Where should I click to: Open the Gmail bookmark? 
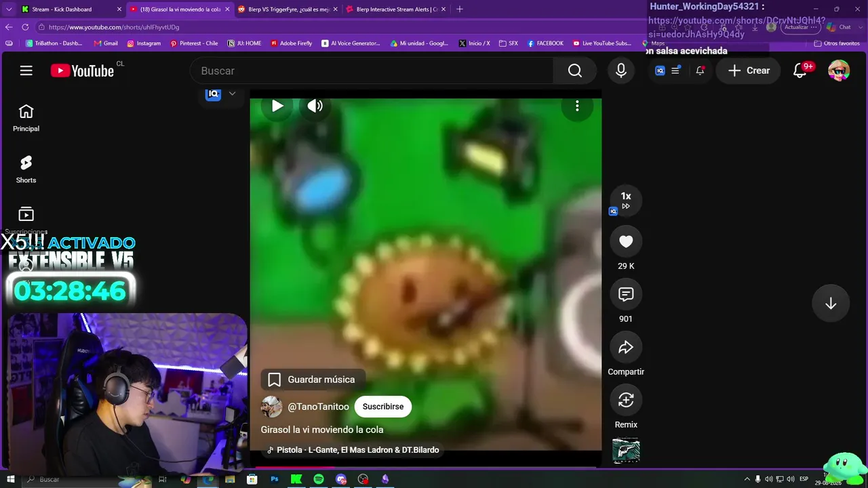[106, 43]
